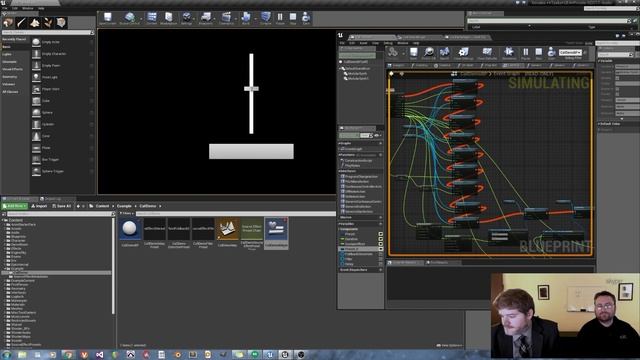Screen dimensions: 640x360
Task: Toggle visibility of highlighted Components variable
Action: pos(380,249)
